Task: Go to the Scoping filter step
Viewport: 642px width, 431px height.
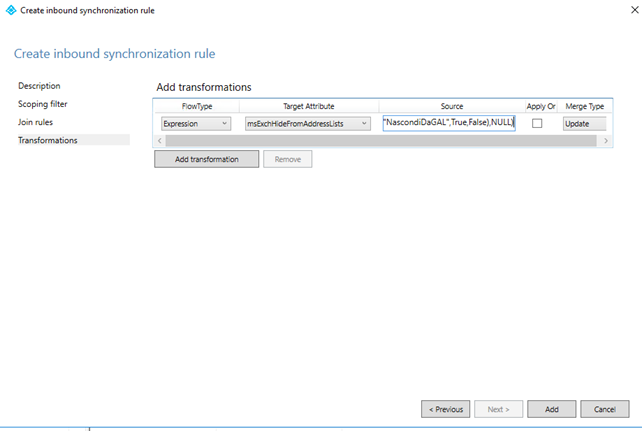Action: pos(43,104)
